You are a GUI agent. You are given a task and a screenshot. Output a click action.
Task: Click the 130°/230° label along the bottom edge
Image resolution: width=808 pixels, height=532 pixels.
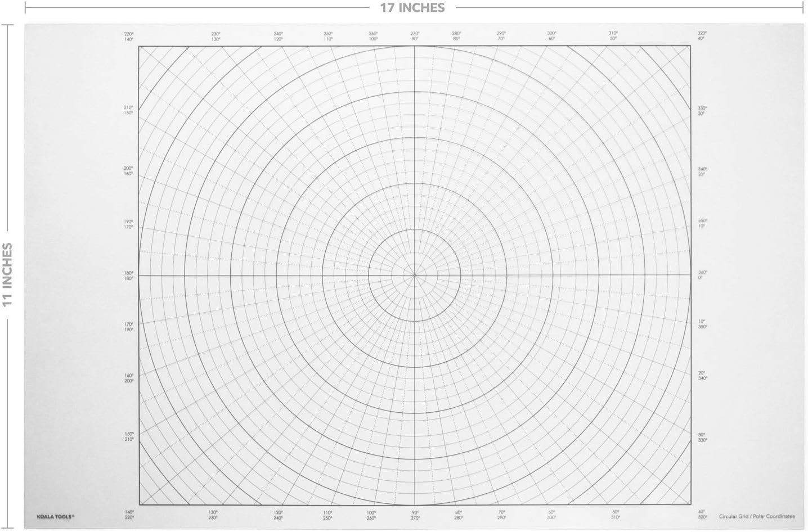pos(212,515)
